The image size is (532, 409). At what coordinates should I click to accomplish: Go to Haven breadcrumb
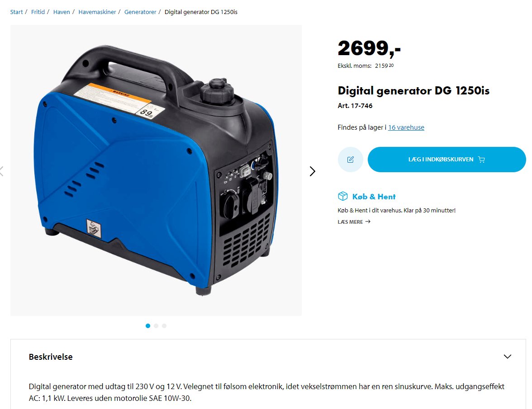click(62, 12)
